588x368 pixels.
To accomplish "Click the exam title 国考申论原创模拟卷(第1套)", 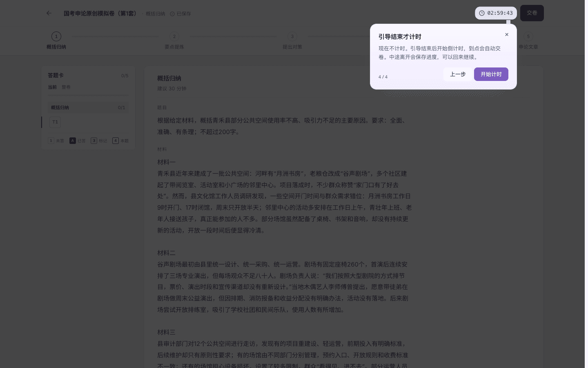I will [100, 13].
